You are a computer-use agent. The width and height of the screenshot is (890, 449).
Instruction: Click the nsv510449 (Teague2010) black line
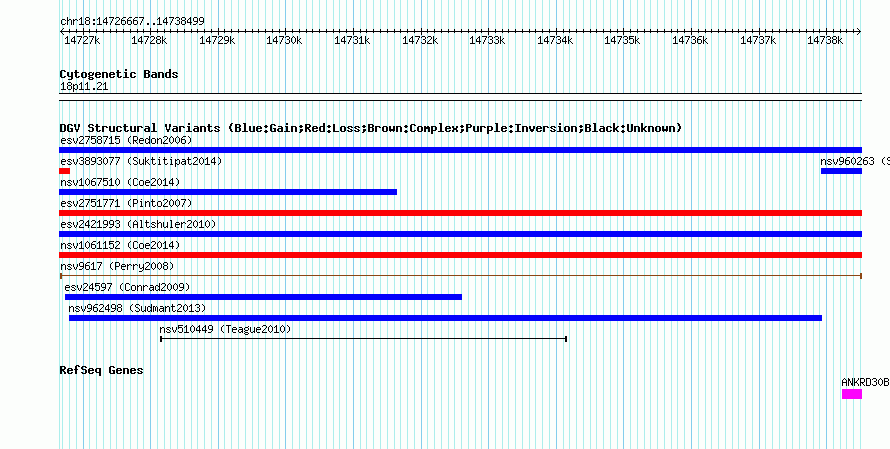(364, 339)
